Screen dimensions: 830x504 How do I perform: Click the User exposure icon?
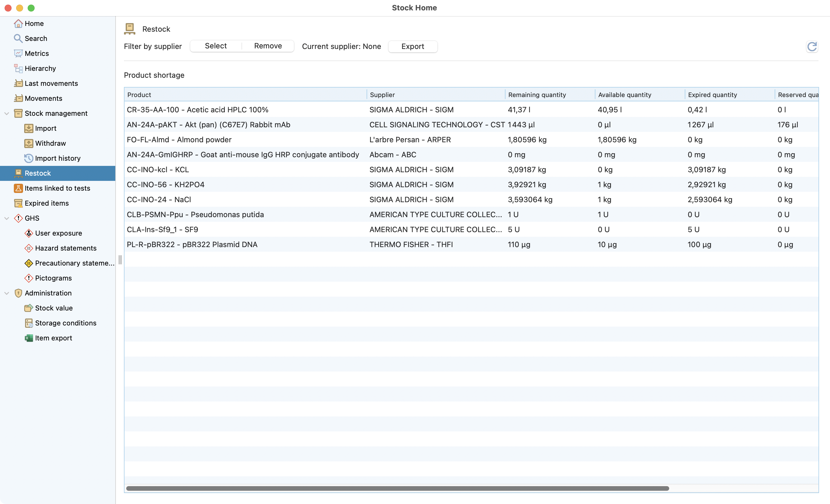[29, 233]
